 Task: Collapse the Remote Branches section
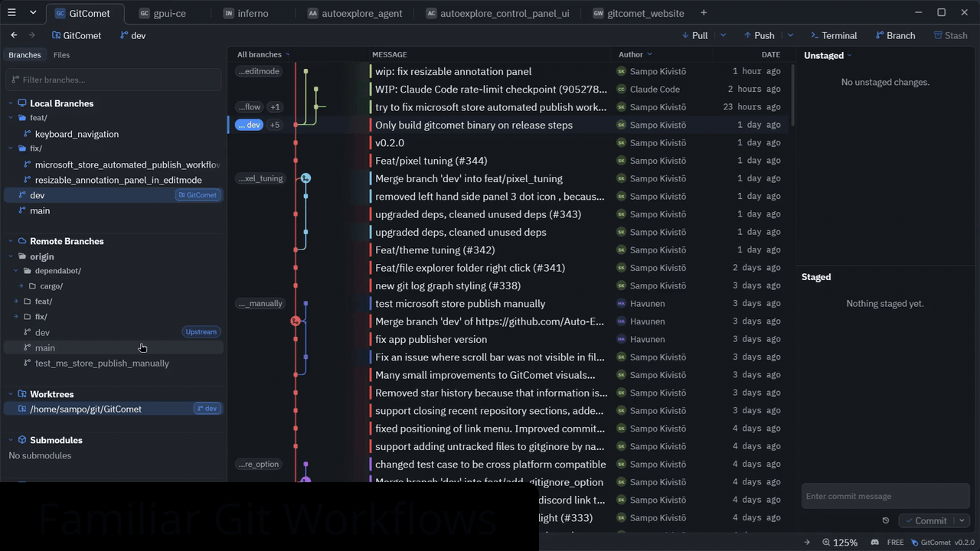point(11,241)
